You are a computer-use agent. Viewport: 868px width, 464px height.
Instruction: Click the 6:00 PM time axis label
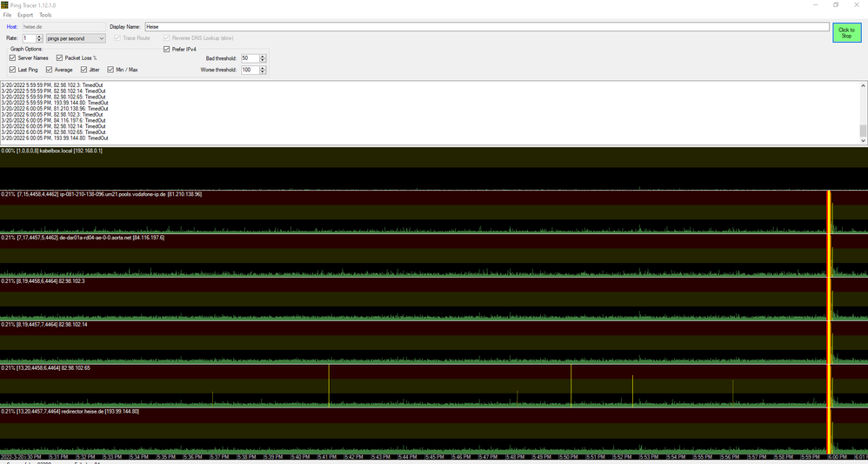click(836, 457)
